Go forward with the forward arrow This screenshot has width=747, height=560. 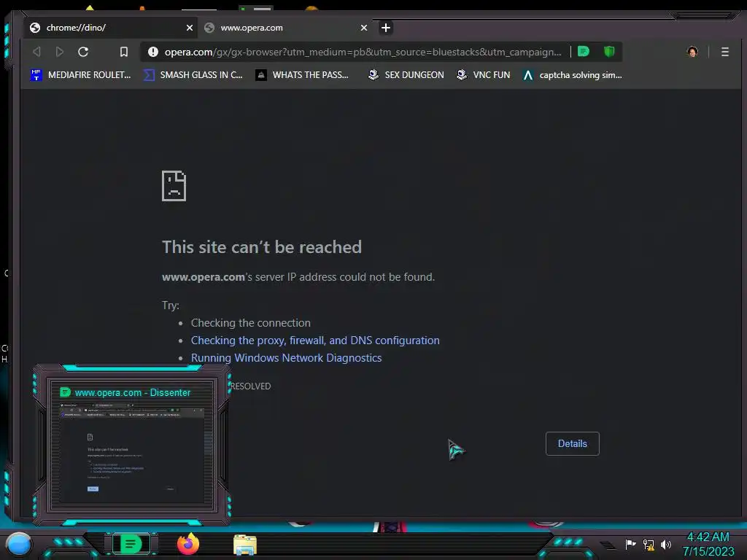click(60, 52)
